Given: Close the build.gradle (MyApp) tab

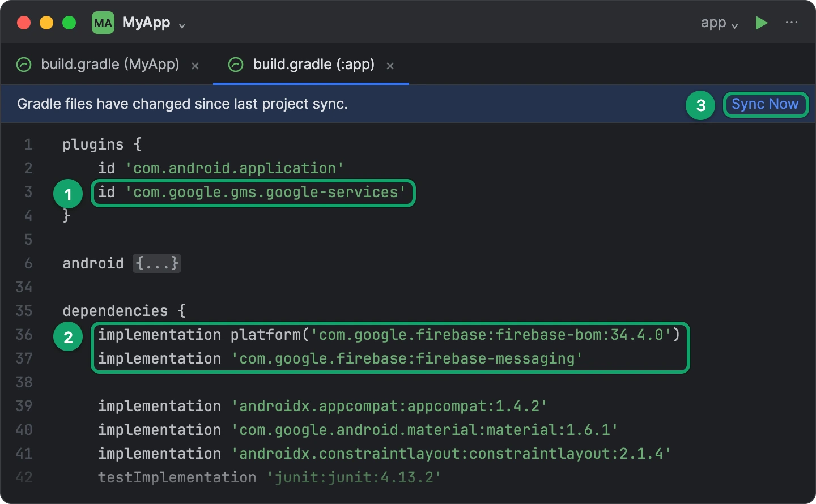Looking at the screenshot, I should tap(195, 66).
